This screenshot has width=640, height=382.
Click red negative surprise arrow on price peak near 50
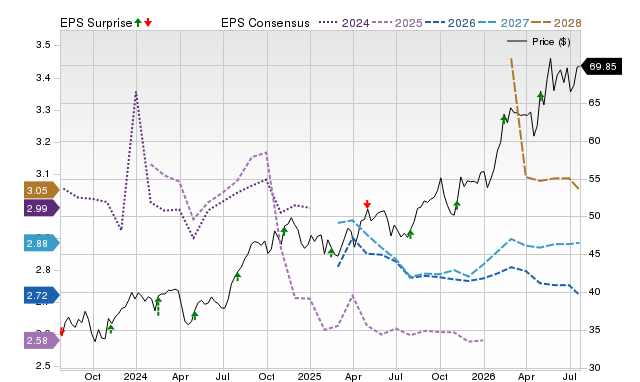coord(367,204)
